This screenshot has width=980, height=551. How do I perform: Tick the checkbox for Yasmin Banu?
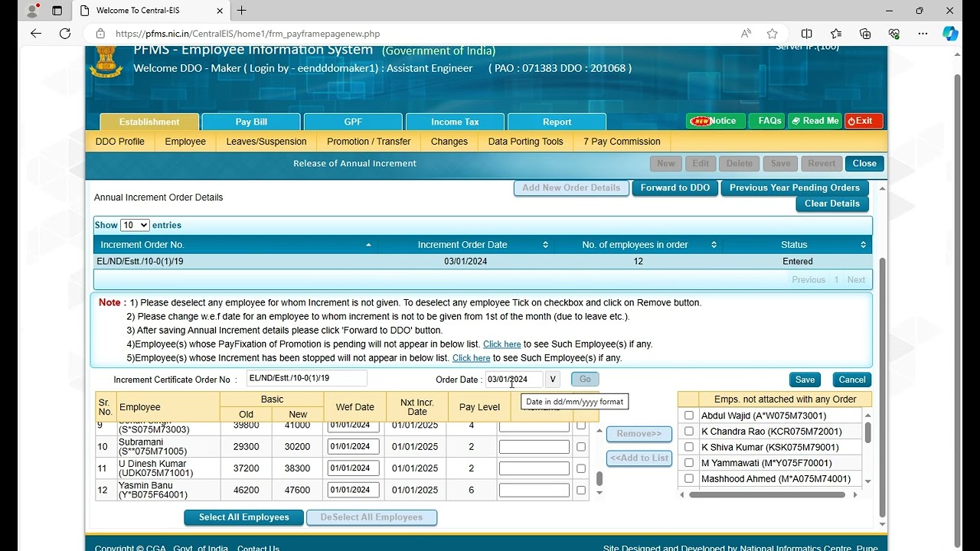[x=581, y=490]
